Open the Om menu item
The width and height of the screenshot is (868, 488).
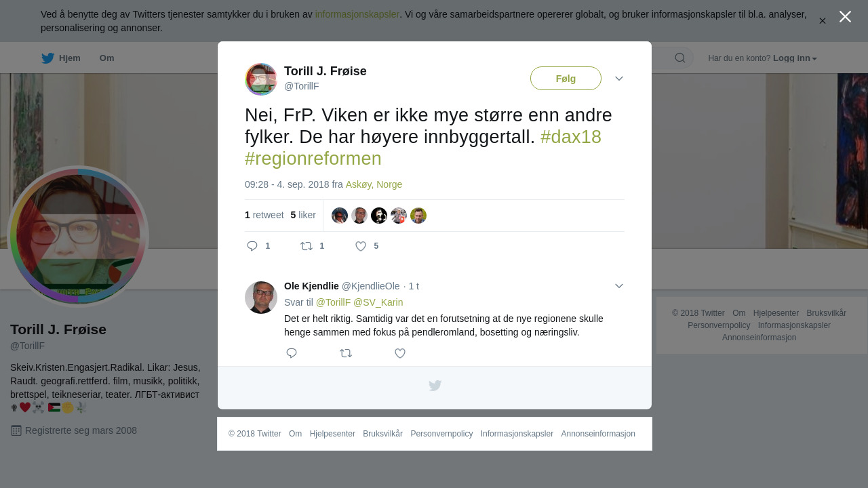(106, 58)
